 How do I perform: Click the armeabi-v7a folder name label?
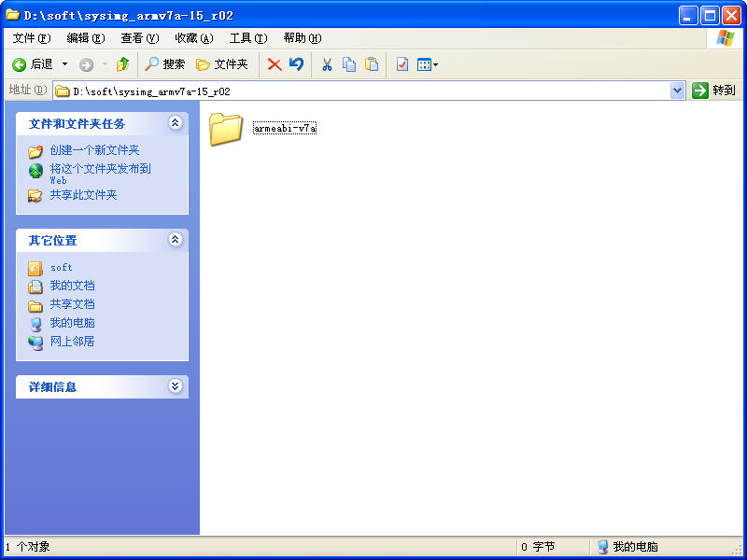(x=285, y=128)
